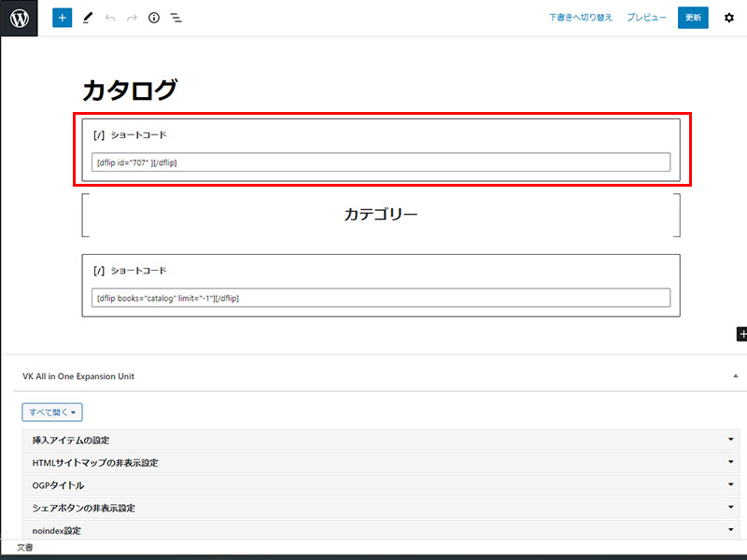747x560 pixels.
Task: Expand the 挿入アイテムの設定 section
Action: (x=379, y=440)
